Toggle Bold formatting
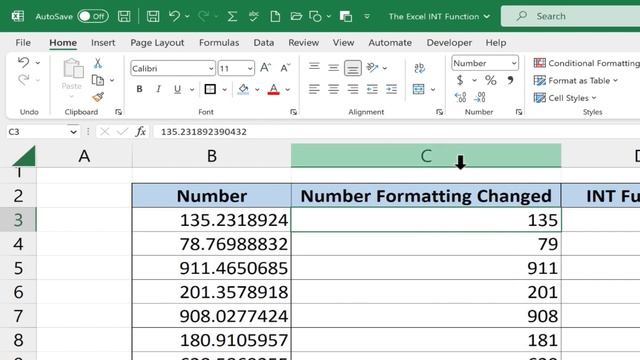 point(139,89)
